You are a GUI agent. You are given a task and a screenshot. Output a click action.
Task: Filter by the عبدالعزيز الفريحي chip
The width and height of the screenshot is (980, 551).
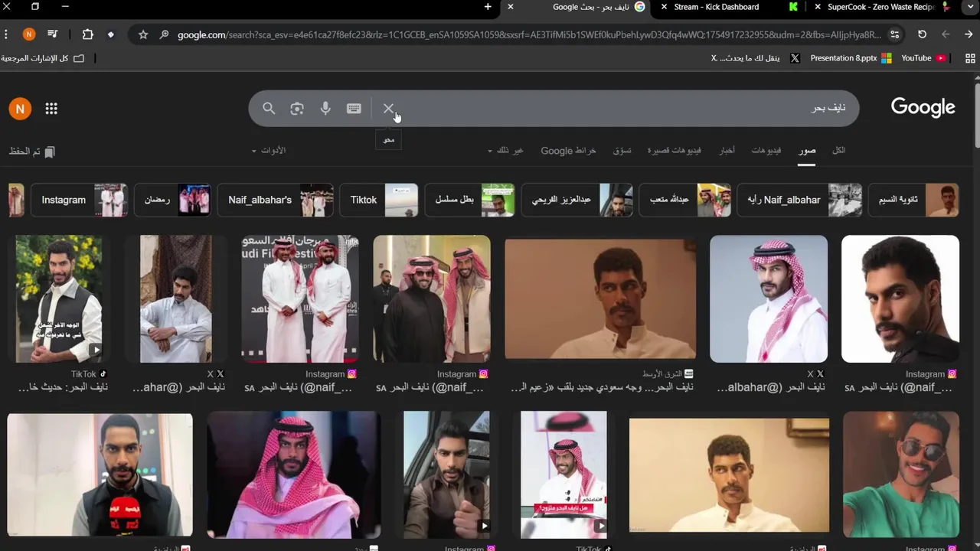click(x=577, y=200)
